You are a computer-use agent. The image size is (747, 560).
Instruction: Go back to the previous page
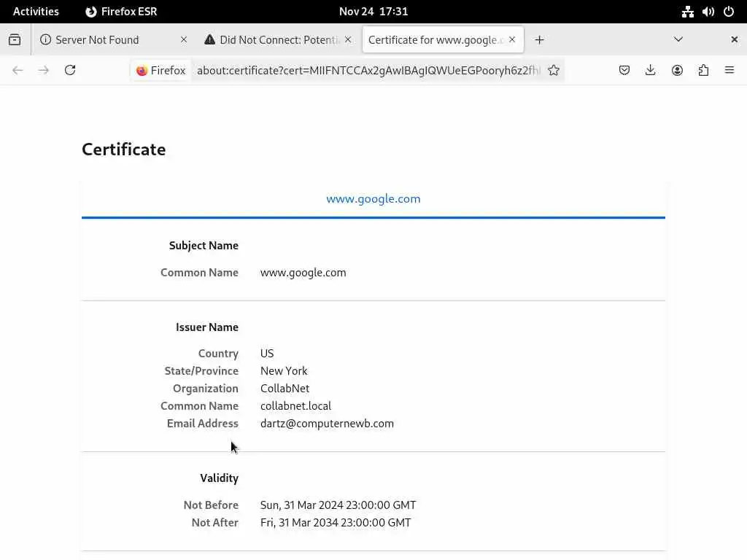(18, 71)
